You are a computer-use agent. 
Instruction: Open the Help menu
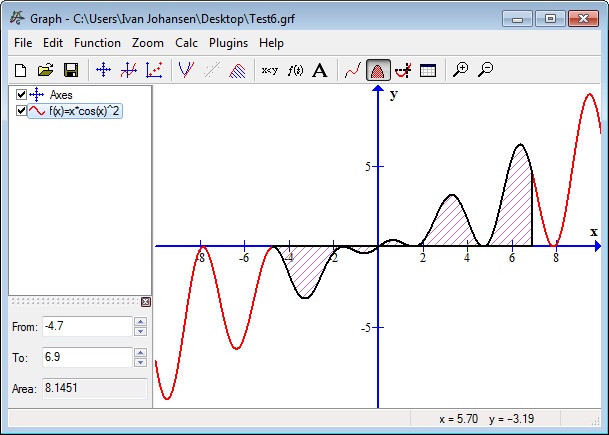click(271, 43)
